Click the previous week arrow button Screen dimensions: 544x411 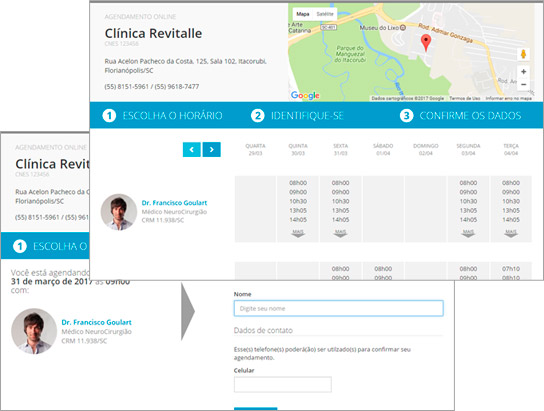192,149
